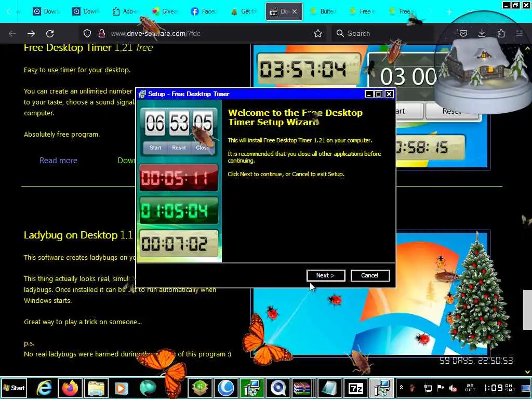The height and width of the screenshot is (399, 532).
Task: Click Next in the Setup wizard
Action: click(x=326, y=275)
